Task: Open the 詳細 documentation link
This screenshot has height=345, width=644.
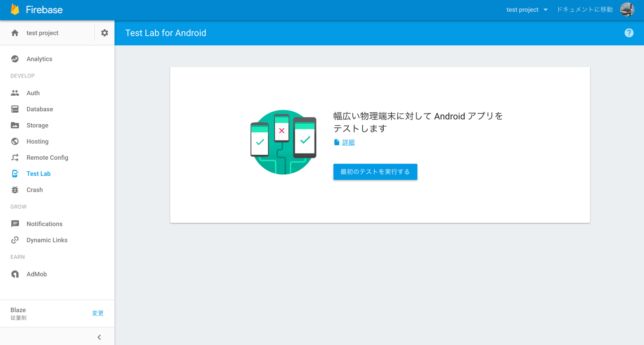Action: pyautogui.click(x=348, y=142)
